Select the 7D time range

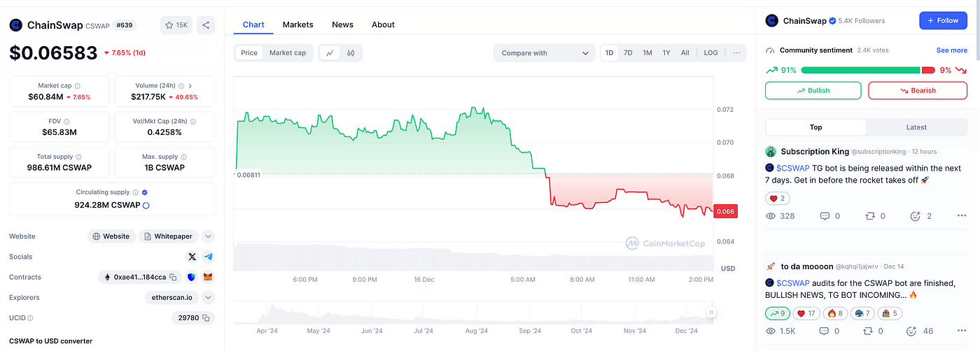coord(628,52)
